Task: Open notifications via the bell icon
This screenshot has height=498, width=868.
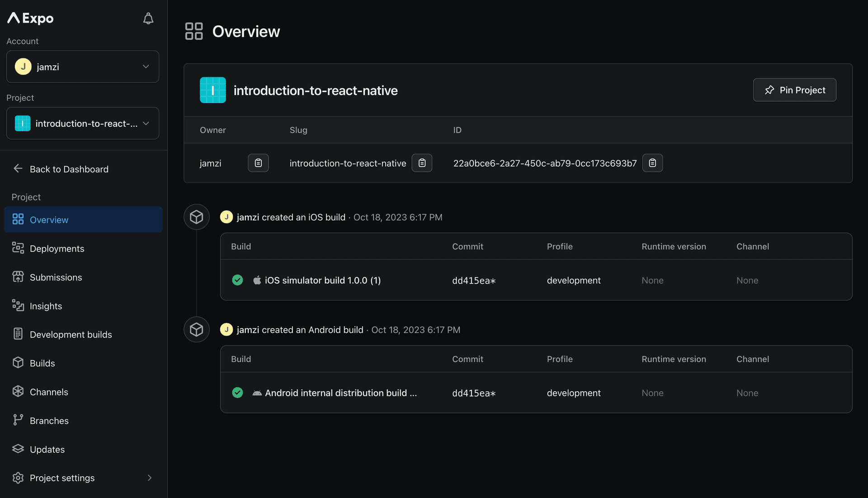Action: [148, 18]
